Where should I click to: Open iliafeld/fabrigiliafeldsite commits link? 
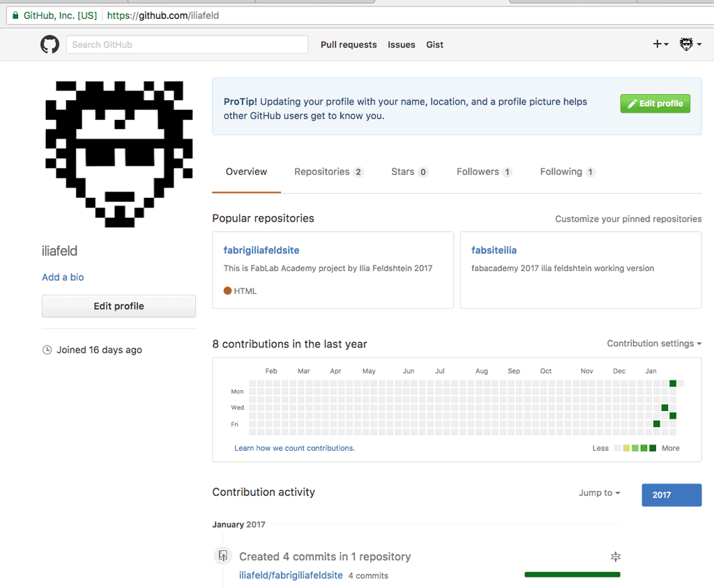click(x=291, y=575)
